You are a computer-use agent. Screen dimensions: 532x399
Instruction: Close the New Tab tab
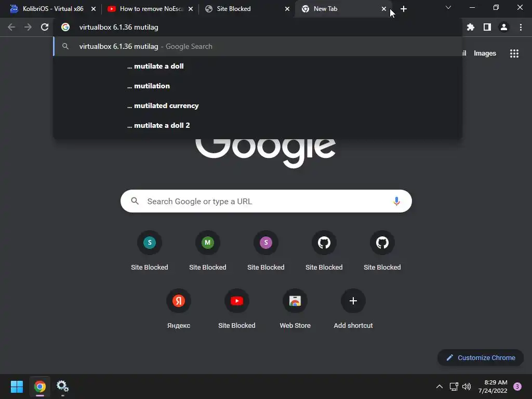pyautogui.click(x=384, y=9)
